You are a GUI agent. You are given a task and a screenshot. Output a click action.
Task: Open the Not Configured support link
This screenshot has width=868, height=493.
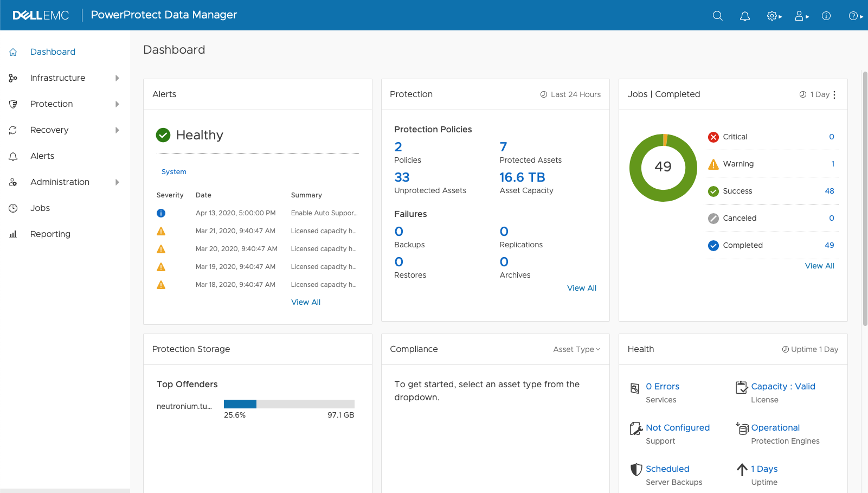[x=677, y=428]
